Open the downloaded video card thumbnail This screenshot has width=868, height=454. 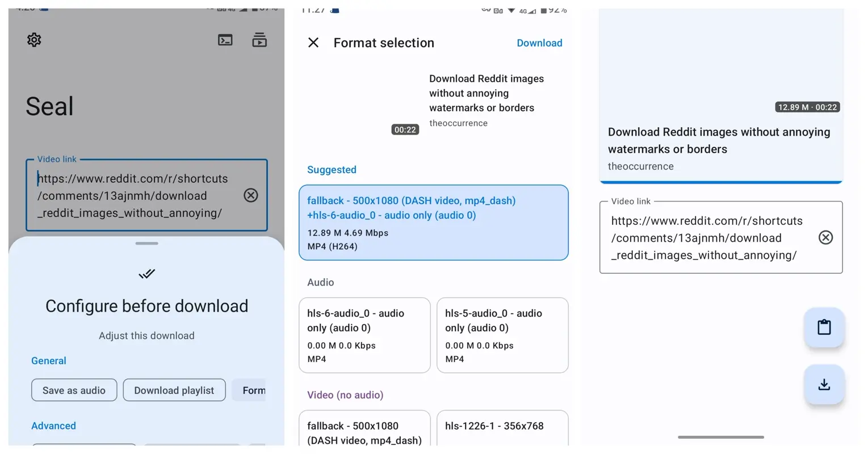720,62
